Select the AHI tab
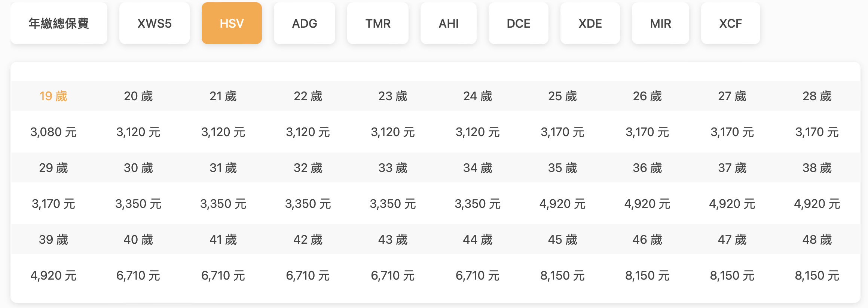This screenshot has width=868, height=308. (448, 24)
